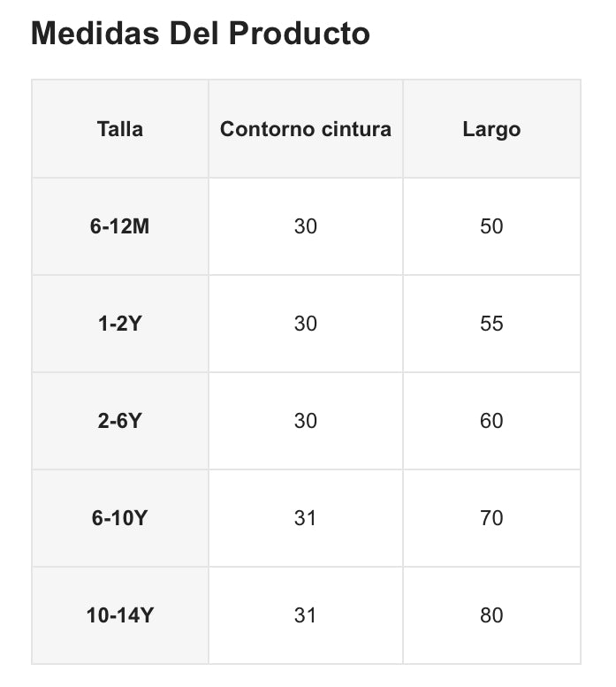
Task: Select waist value 30 in 1-2Y row
Action: coord(306,324)
